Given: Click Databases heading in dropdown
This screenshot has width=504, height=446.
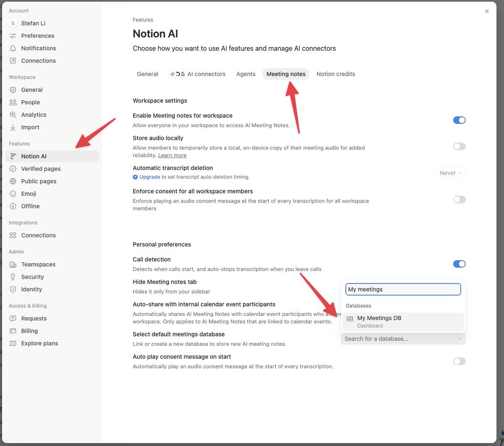Looking at the screenshot, I should click(x=358, y=306).
